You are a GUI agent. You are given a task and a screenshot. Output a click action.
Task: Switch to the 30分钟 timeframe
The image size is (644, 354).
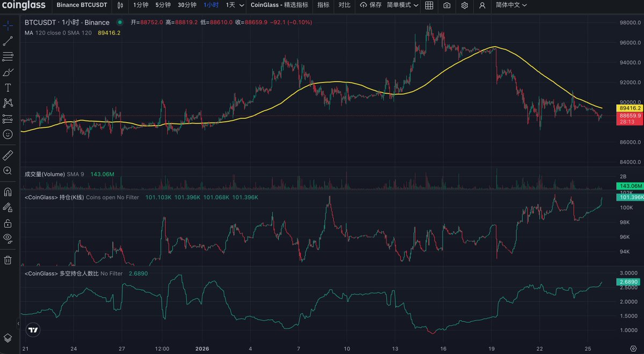pos(187,5)
